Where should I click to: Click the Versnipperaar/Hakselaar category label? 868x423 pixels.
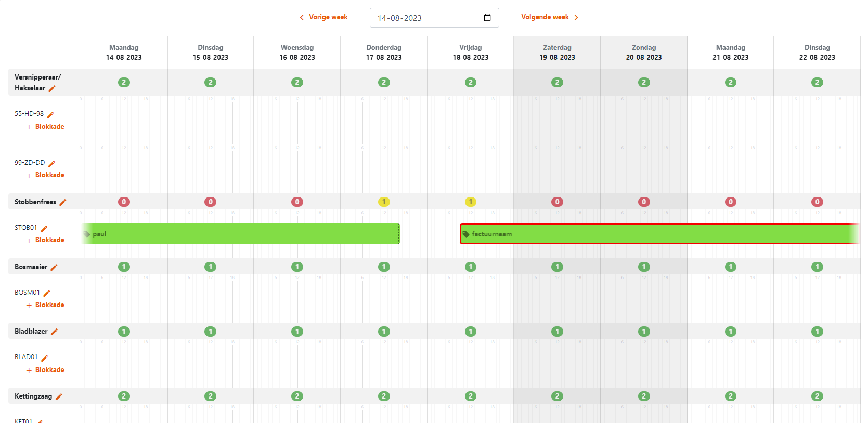click(37, 83)
